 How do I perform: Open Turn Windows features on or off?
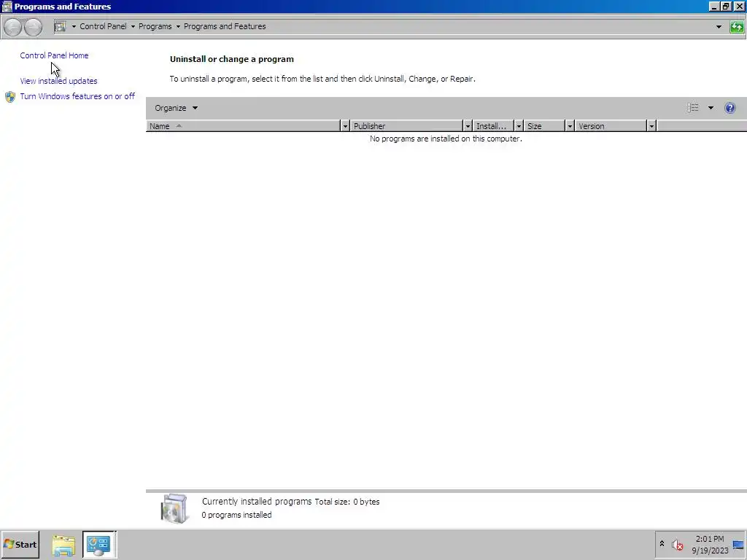pos(77,96)
